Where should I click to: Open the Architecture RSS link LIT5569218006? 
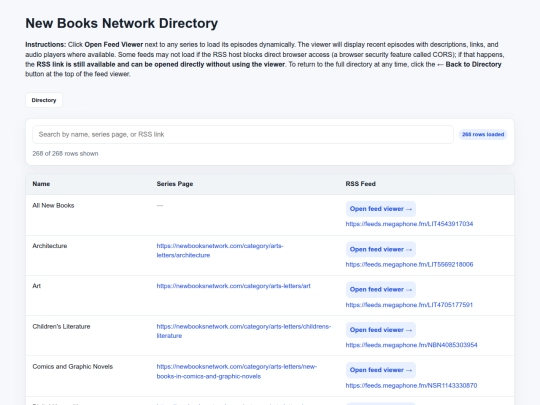click(409, 264)
